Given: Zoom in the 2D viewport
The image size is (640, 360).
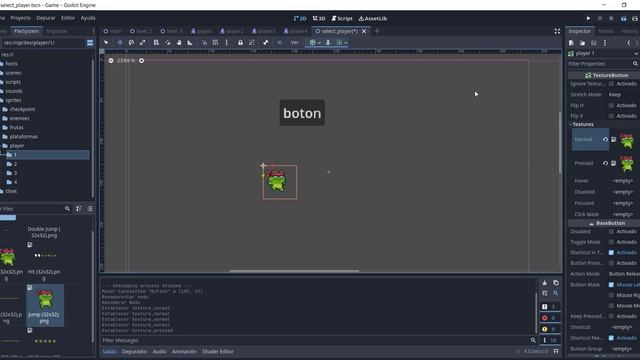Looking at the screenshot, I should pos(141,60).
